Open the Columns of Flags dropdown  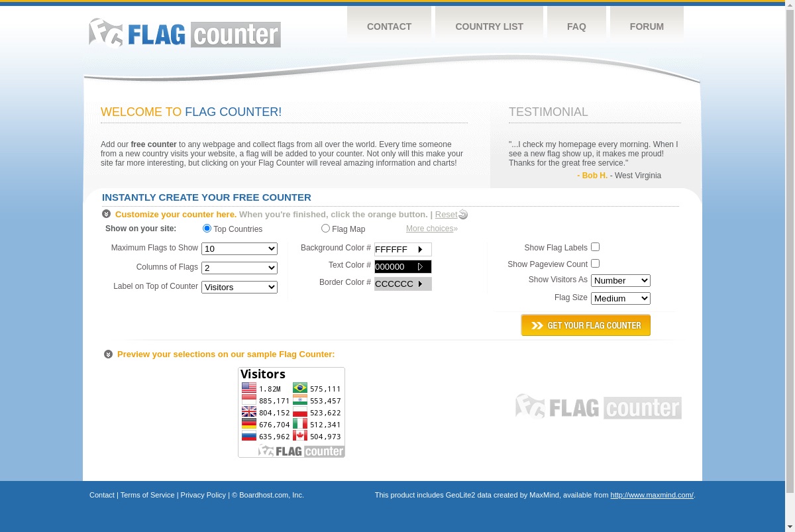pos(239,268)
